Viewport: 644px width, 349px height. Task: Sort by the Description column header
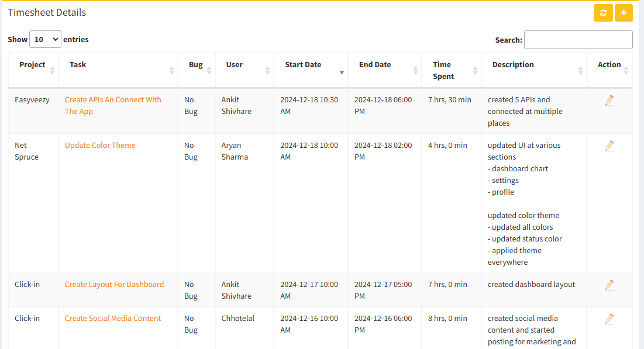[513, 65]
